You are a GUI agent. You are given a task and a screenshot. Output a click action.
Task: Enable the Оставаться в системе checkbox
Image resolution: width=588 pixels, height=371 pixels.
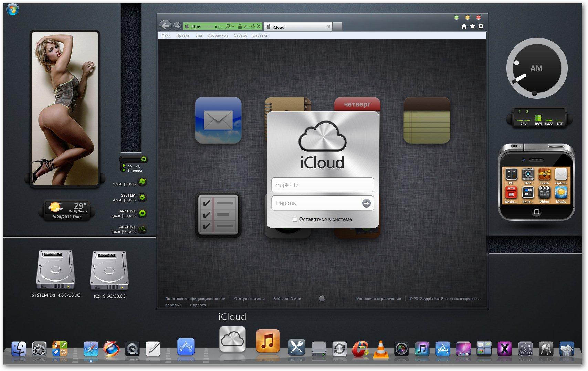tap(295, 219)
